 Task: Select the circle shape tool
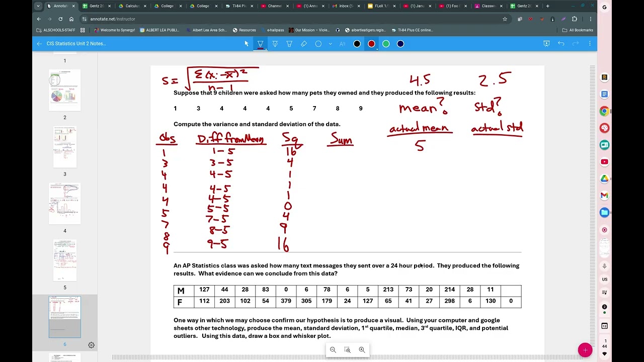(x=318, y=44)
